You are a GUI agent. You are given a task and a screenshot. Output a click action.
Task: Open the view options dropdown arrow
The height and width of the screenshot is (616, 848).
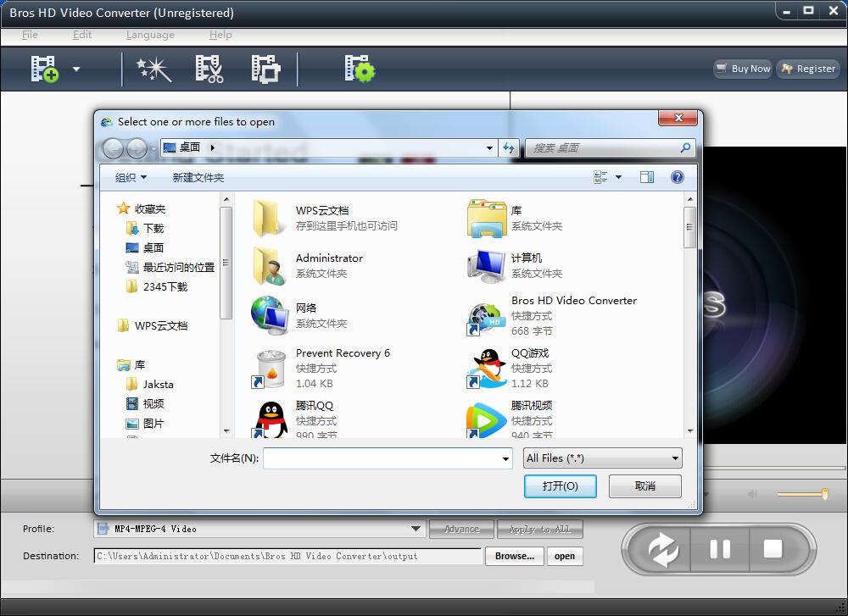[619, 177]
